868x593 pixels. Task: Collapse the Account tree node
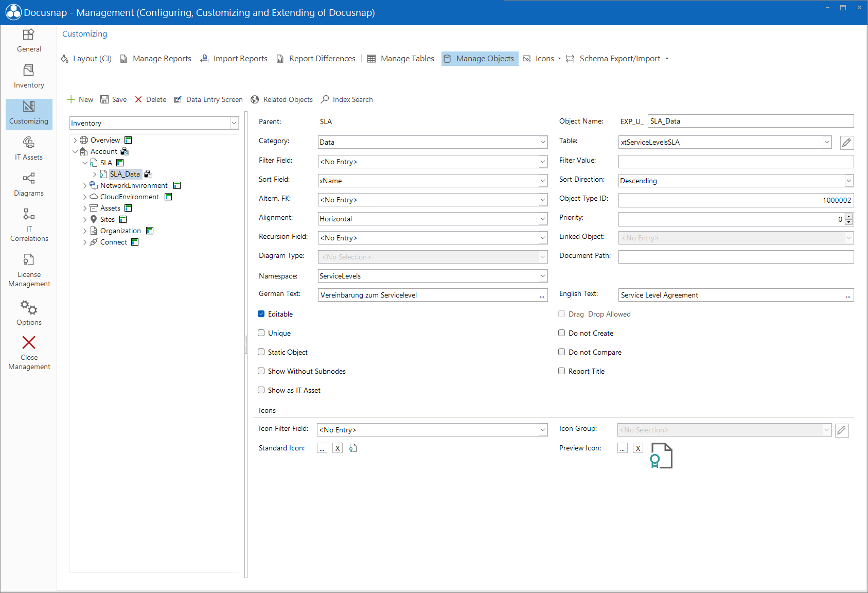[x=75, y=151]
